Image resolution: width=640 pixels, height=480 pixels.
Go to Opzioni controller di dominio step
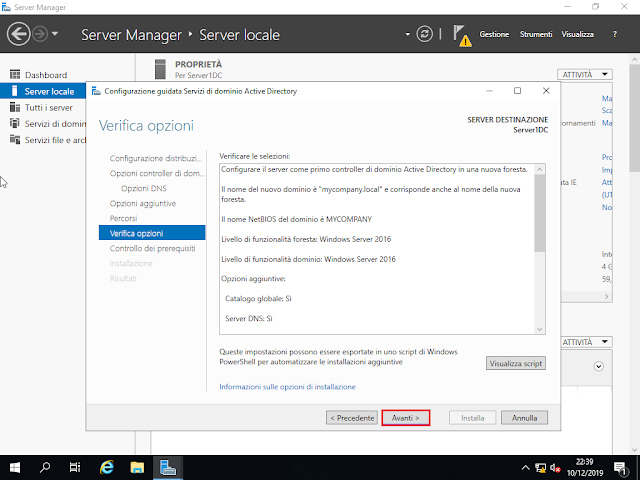157,173
